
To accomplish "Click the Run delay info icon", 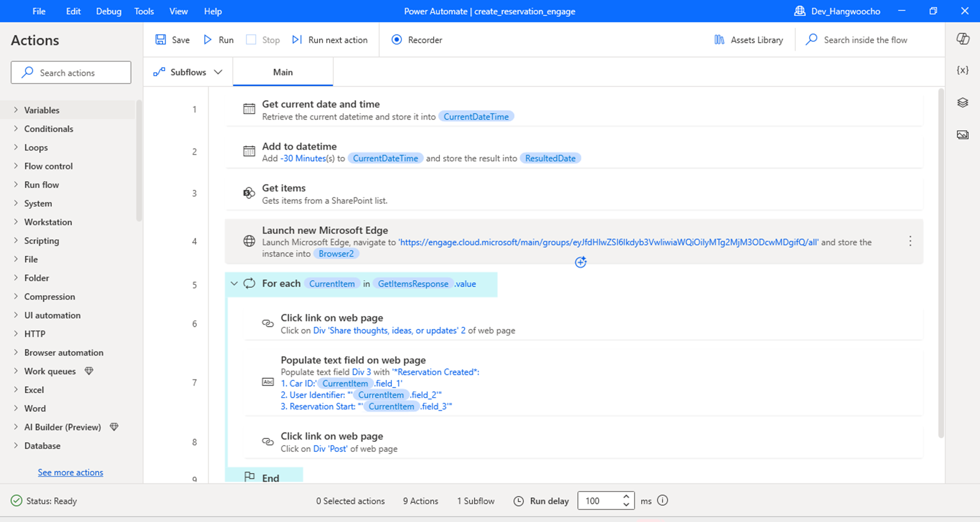I will point(662,500).
